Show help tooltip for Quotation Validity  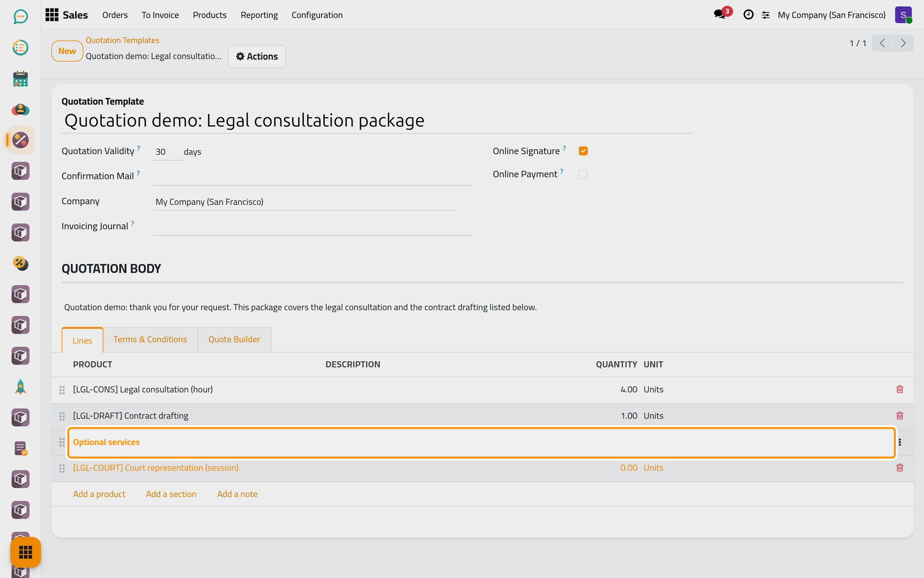click(139, 148)
